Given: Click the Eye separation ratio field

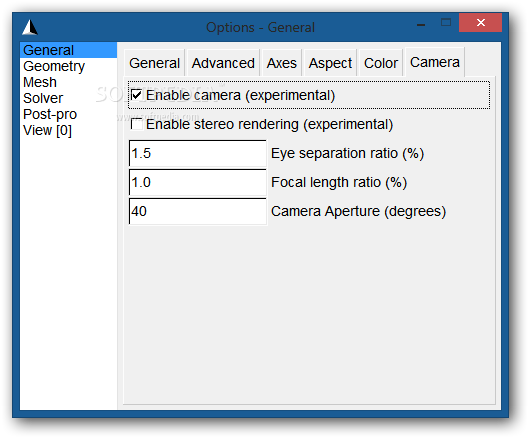Looking at the screenshot, I should coord(198,154).
